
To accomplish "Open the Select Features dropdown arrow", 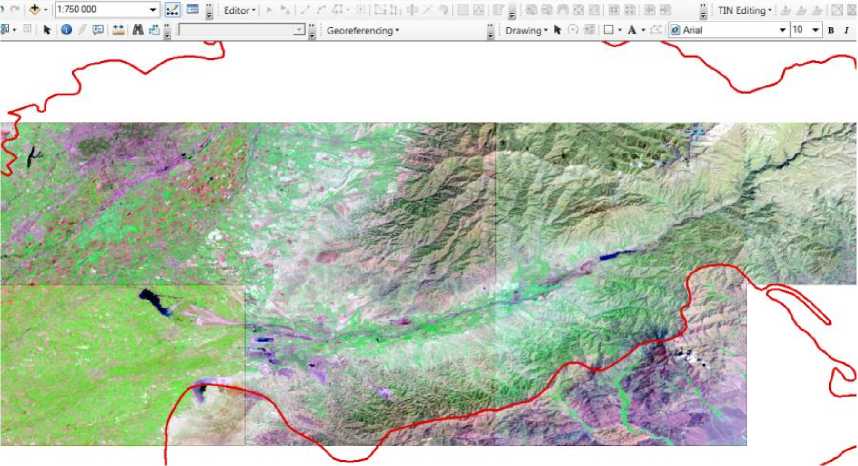I will (14, 30).
